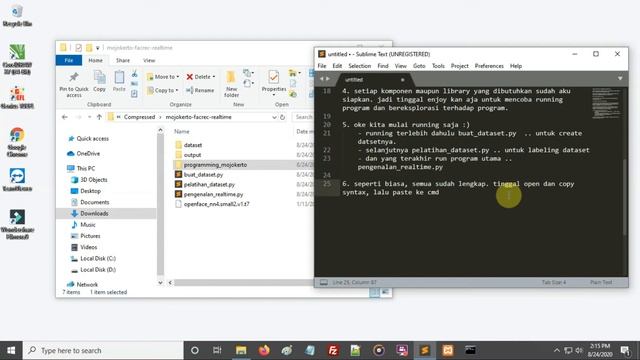Image resolution: width=640 pixels, height=360 pixels.
Task: Select Downloads in navigation pane
Action: [94, 213]
